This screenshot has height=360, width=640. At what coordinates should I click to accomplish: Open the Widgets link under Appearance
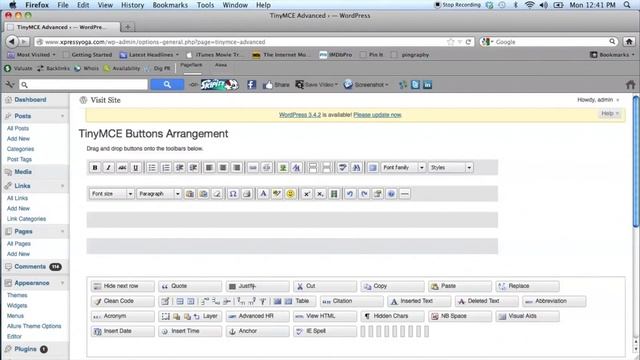click(17, 305)
